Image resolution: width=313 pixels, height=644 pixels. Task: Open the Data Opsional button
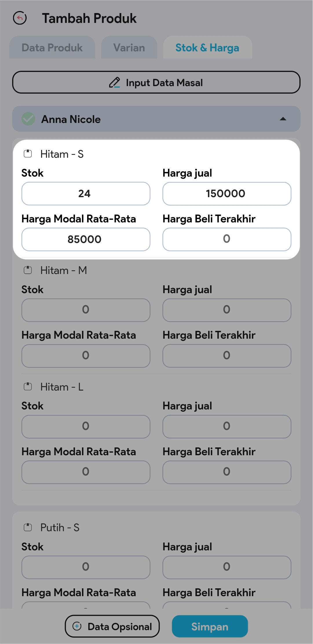(112, 626)
